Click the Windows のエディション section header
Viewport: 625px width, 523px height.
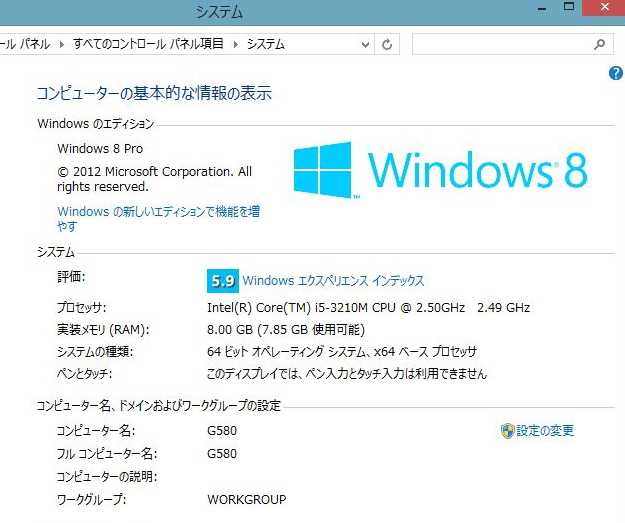96,124
